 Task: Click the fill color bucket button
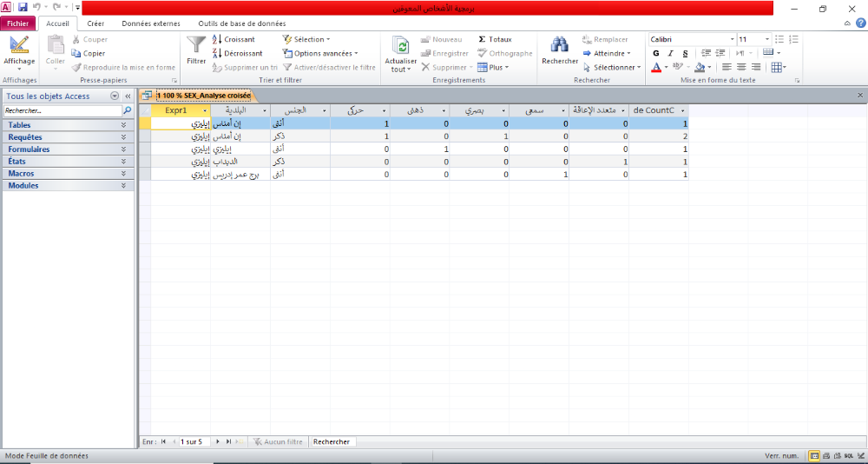pyautogui.click(x=700, y=67)
